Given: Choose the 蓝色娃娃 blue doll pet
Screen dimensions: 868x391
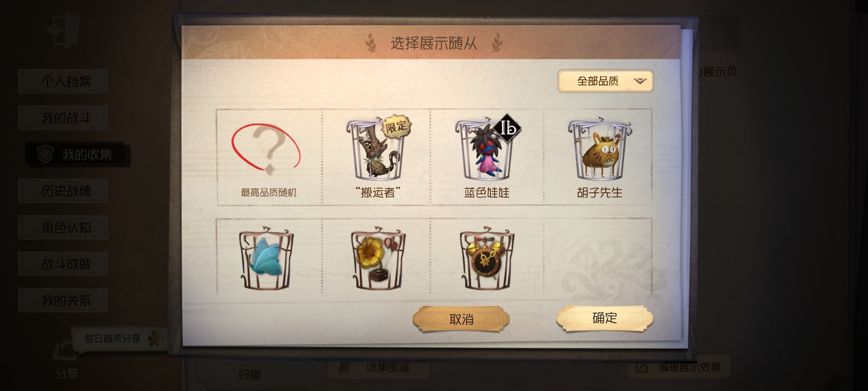Looking at the screenshot, I should coord(486,148).
